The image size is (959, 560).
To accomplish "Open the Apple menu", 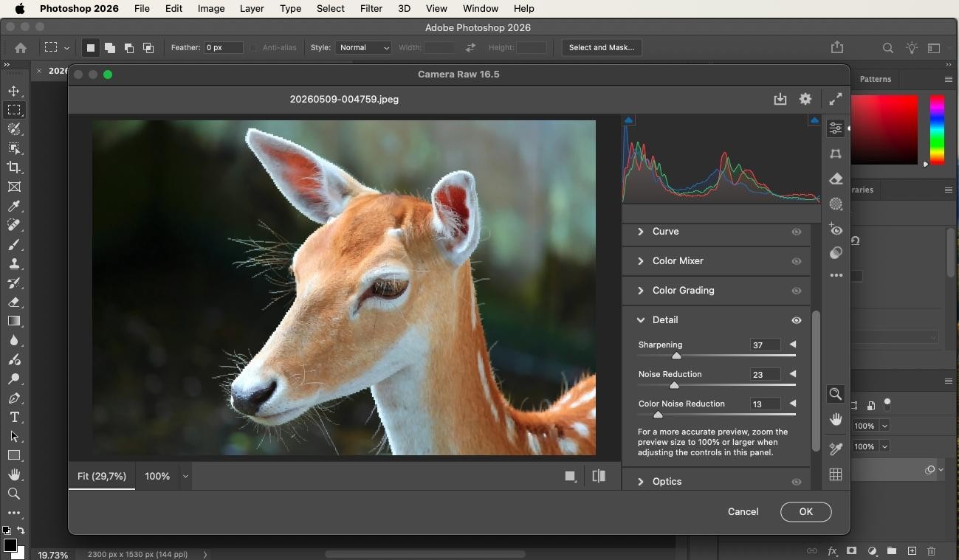I will [x=20, y=8].
